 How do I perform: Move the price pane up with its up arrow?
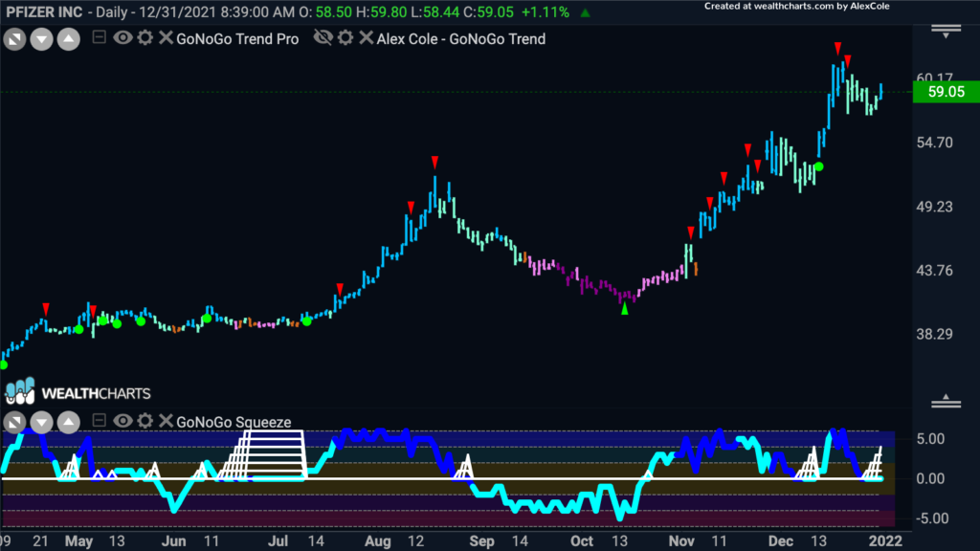pyautogui.click(x=69, y=40)
